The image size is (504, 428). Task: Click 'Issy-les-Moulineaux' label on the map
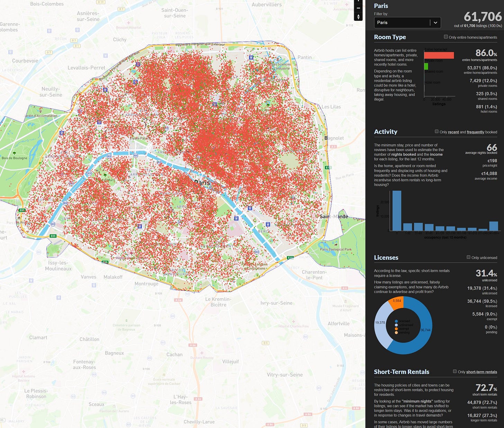(x=58, y=266)
